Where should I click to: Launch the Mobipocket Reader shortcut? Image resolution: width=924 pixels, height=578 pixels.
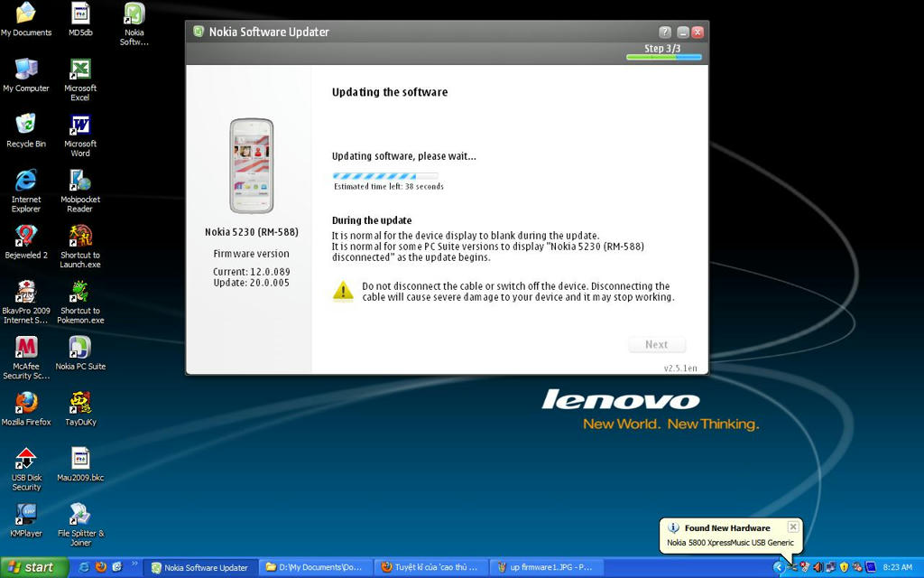(x=80, y=191)
